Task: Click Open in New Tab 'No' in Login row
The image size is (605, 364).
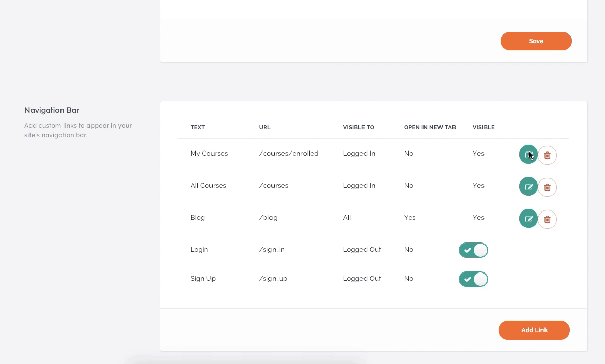Action: tap(409, 249)
